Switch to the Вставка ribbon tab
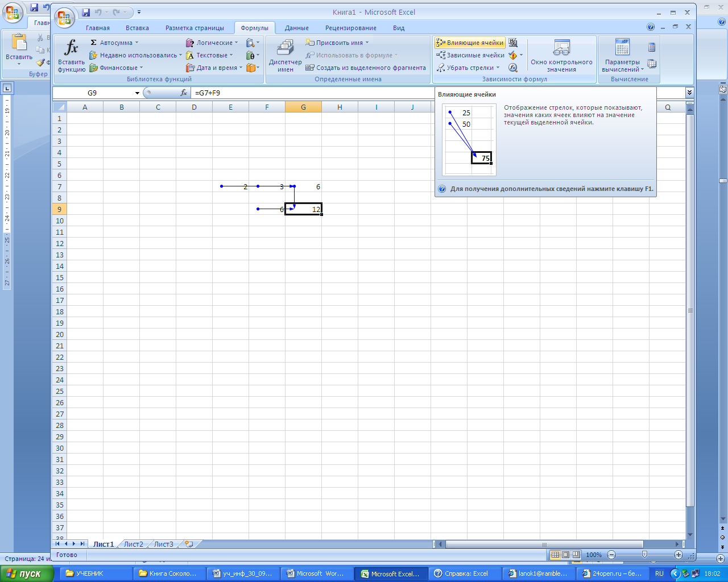The height and width of the screenshot is (582, 728). pyautogui.click(x=137, y=28)
